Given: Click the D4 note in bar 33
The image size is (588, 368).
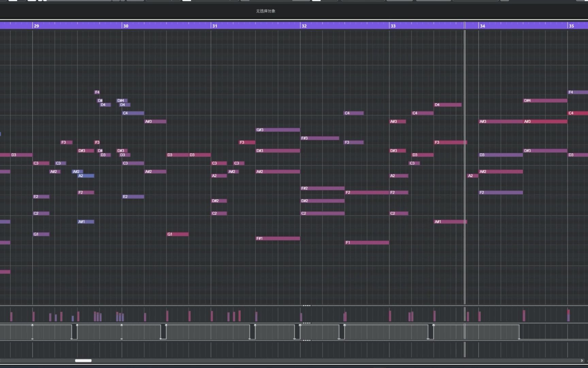Looking at the screenshot, I should tap(448, 105).
